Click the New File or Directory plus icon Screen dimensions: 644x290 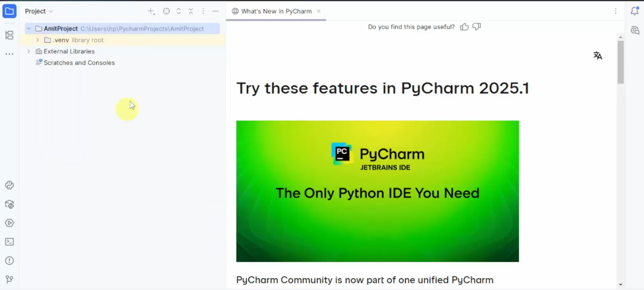click(151, 11)
